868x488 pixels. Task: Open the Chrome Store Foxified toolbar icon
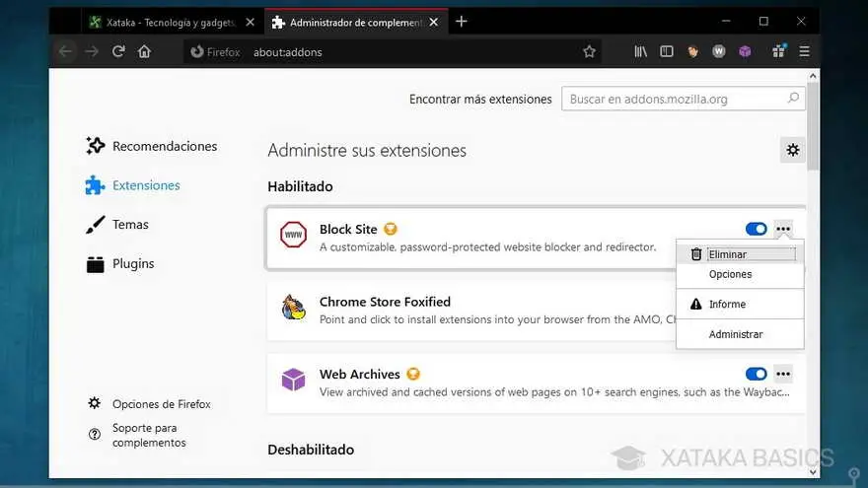pos(692,52)
